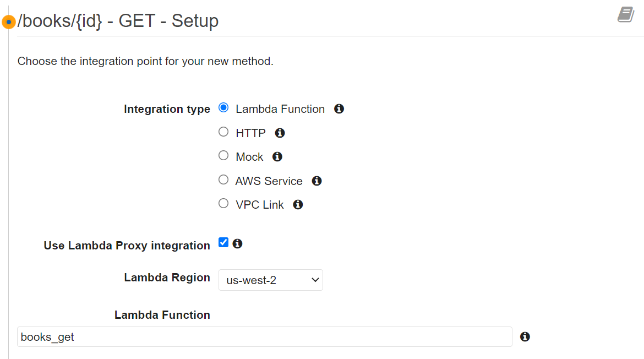Click the /books/{id} - GET - Setup heading

point(118,21)
